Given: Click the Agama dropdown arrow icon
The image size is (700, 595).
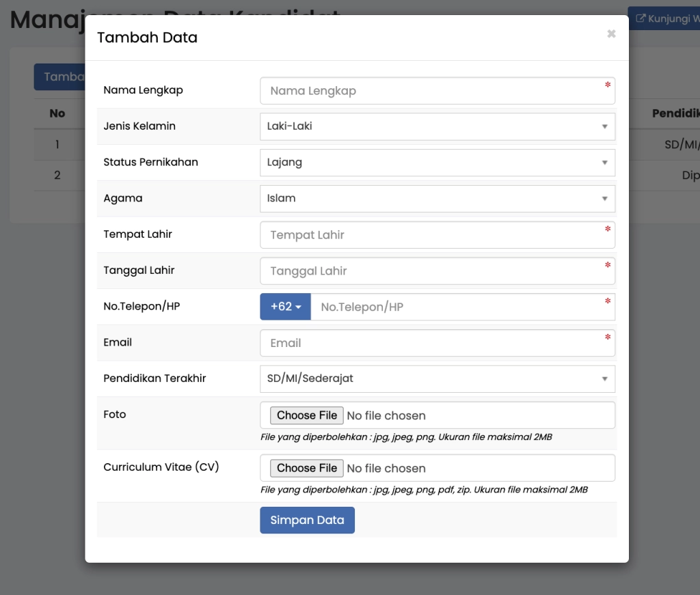Looking at the screenshot, I should coord(605,199).
